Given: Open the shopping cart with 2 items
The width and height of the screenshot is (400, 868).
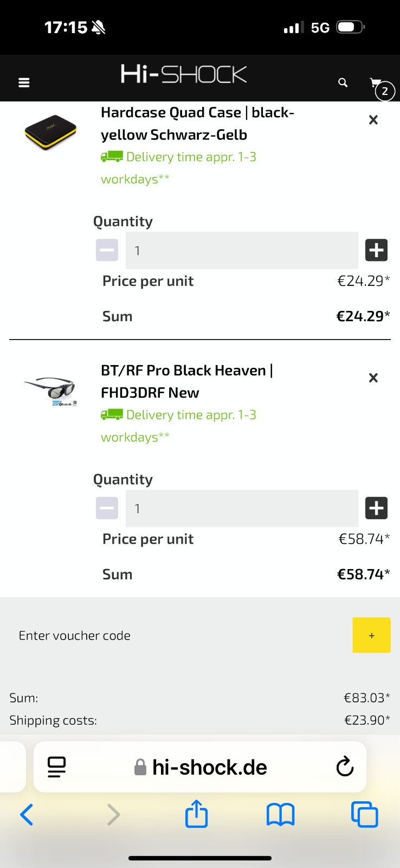Looking at the screenshot, I should pyautogui.click(x=382, y=87).
